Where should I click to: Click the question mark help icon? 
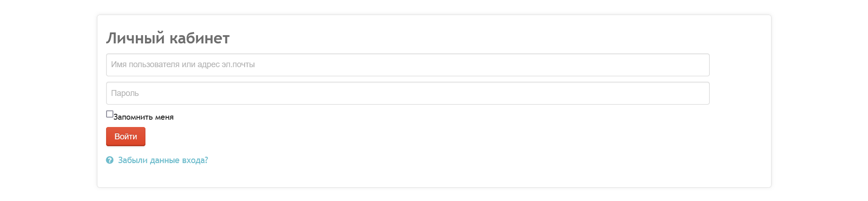point(110,160)
